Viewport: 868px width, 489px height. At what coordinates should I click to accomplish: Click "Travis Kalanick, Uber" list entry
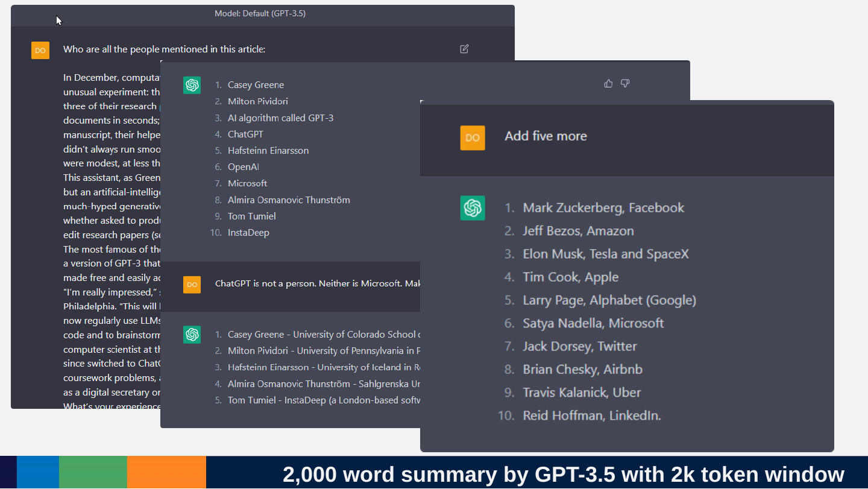(x=582, y=393)
